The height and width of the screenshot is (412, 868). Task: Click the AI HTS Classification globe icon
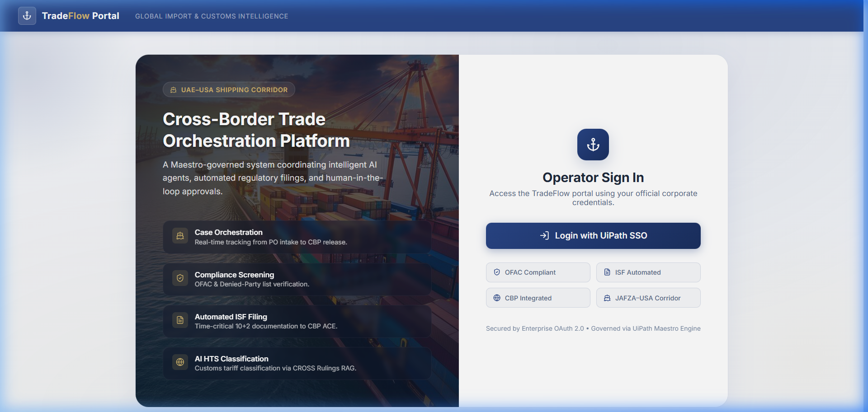tap(180, 362)
